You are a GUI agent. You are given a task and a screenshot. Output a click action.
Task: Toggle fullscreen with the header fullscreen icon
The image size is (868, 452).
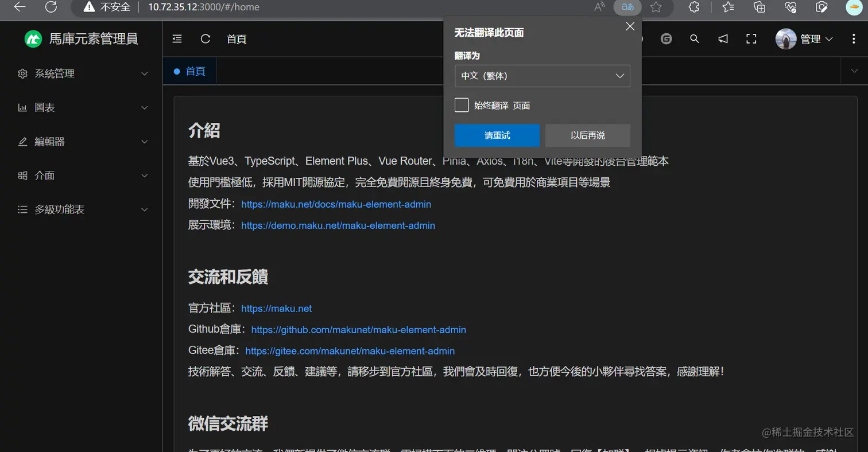pos(751,39)
